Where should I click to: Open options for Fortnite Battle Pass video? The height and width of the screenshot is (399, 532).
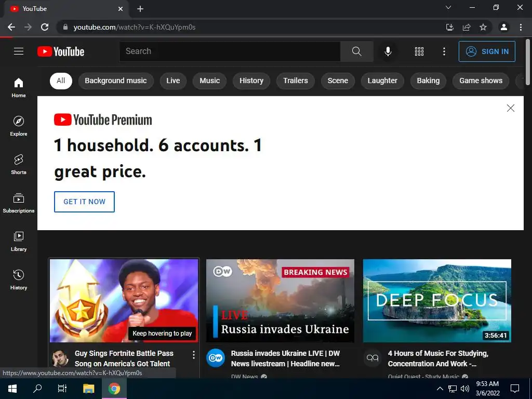(x=193, y=355)
